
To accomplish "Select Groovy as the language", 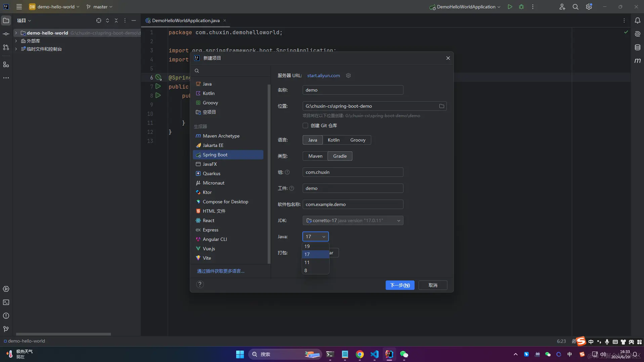I will pos(358,140).
